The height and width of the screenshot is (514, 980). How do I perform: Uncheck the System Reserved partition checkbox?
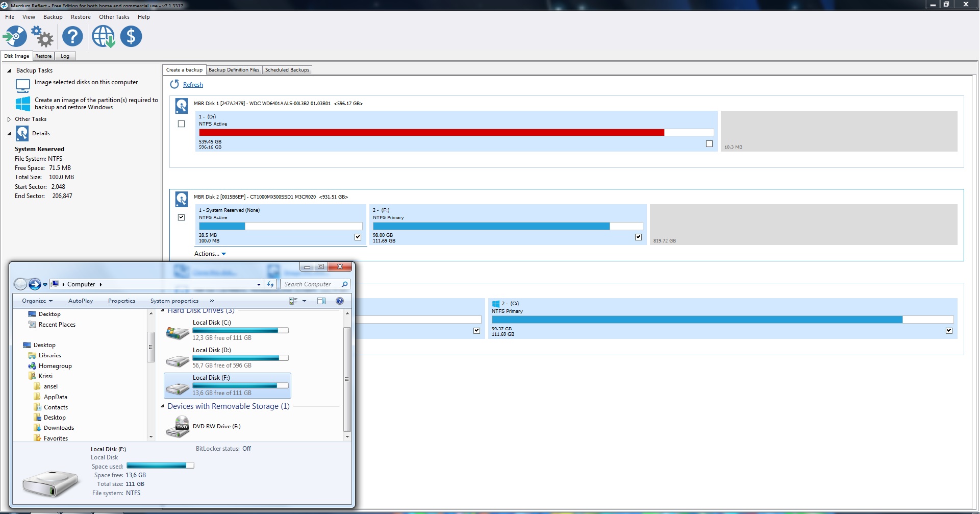tap(358, 237)
